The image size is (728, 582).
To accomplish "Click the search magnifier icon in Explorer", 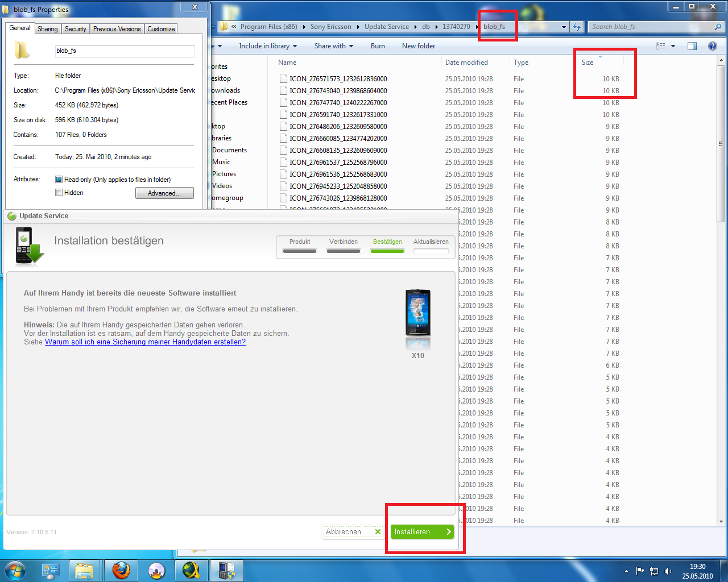I will point(718,27).
